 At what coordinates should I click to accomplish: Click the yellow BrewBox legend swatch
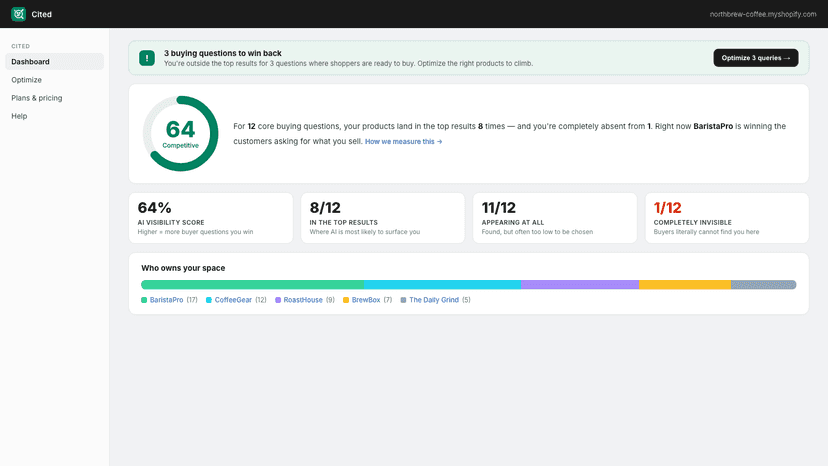click(x=346, y=300)
